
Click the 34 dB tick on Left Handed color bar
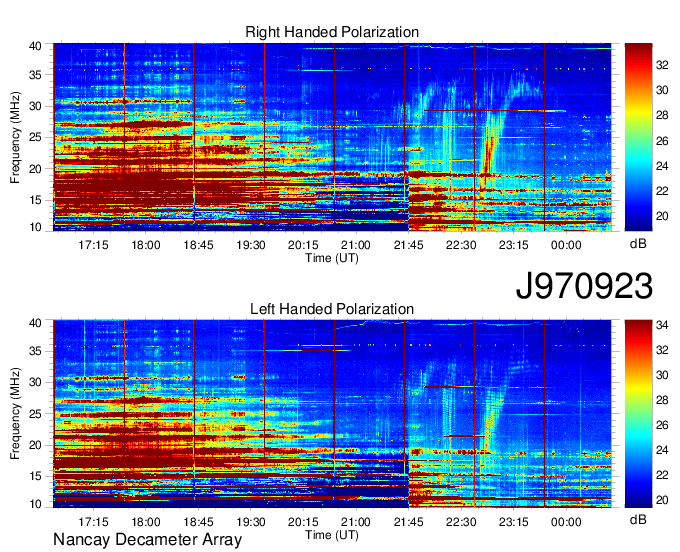pyautogui.click(x=662, y=325)
